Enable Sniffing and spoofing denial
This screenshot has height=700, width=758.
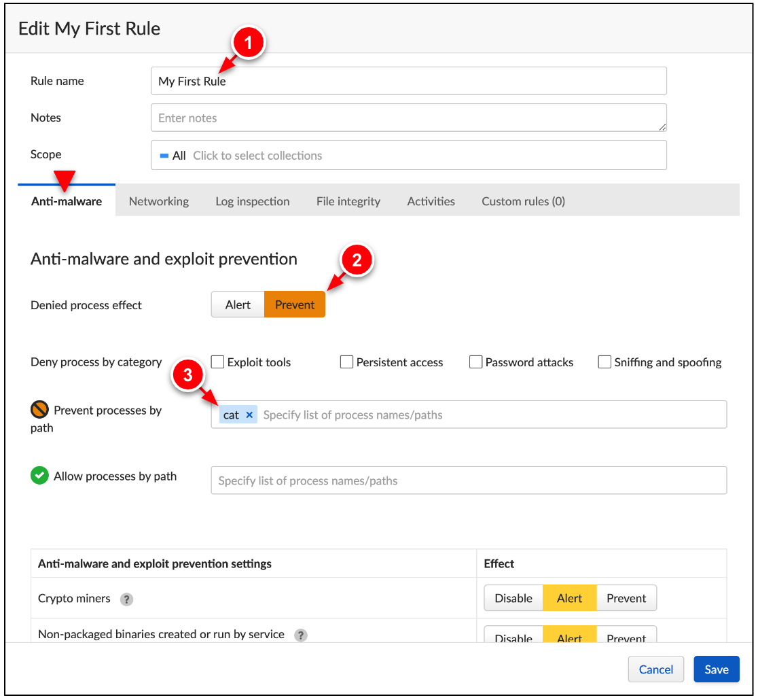click(604, 362)
